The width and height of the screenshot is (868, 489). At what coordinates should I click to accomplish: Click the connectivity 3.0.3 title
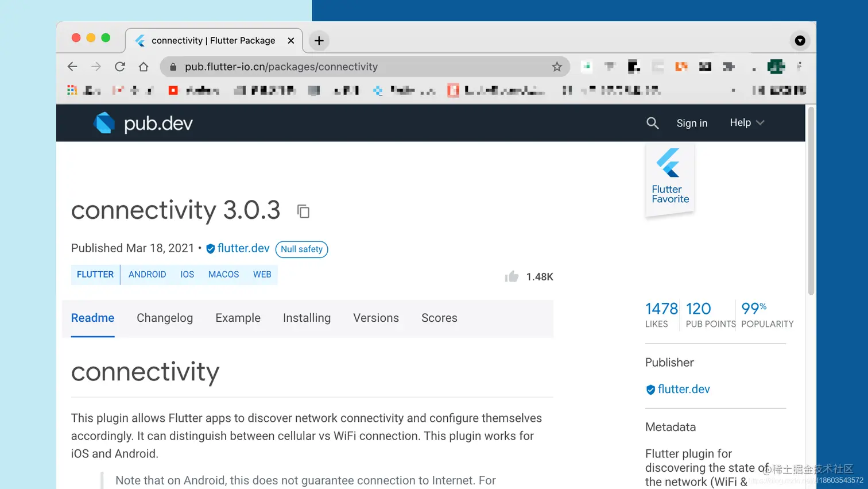tap(176, 210)
